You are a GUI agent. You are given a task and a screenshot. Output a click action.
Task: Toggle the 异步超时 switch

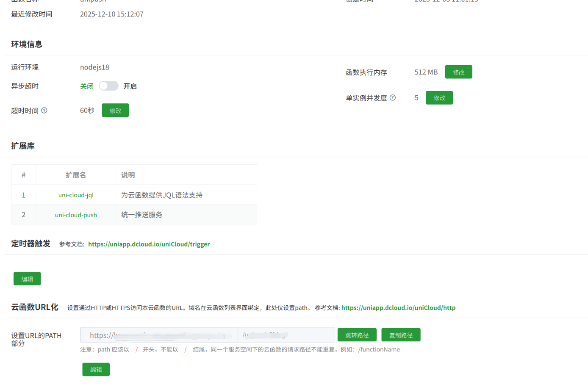coord(108,86)
